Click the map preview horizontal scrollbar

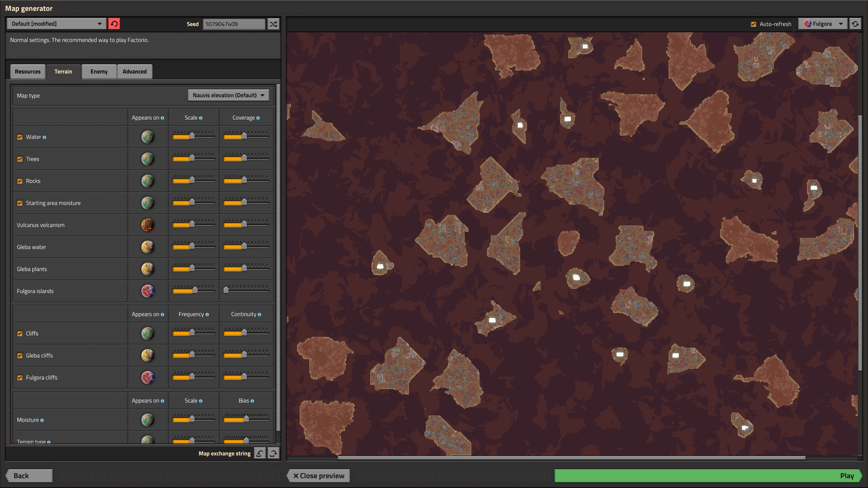click(x=571, y=458)
